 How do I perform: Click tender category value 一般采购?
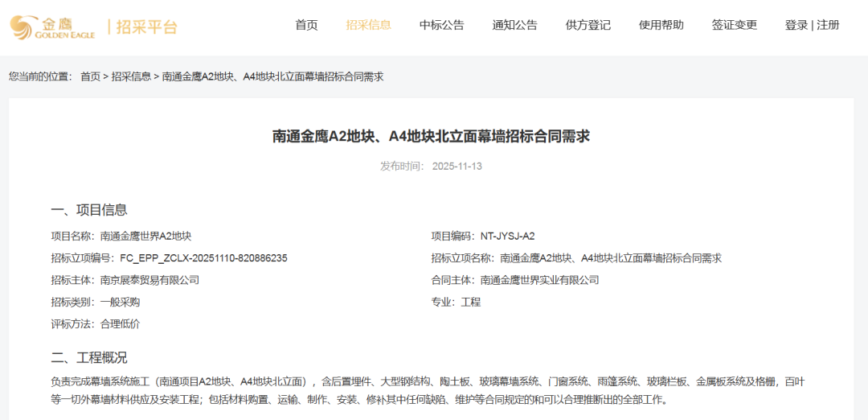(x=120, y=303)
